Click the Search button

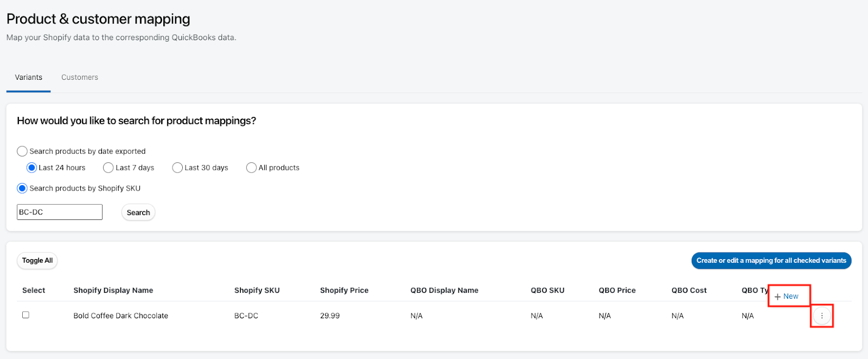coord(138,212)
